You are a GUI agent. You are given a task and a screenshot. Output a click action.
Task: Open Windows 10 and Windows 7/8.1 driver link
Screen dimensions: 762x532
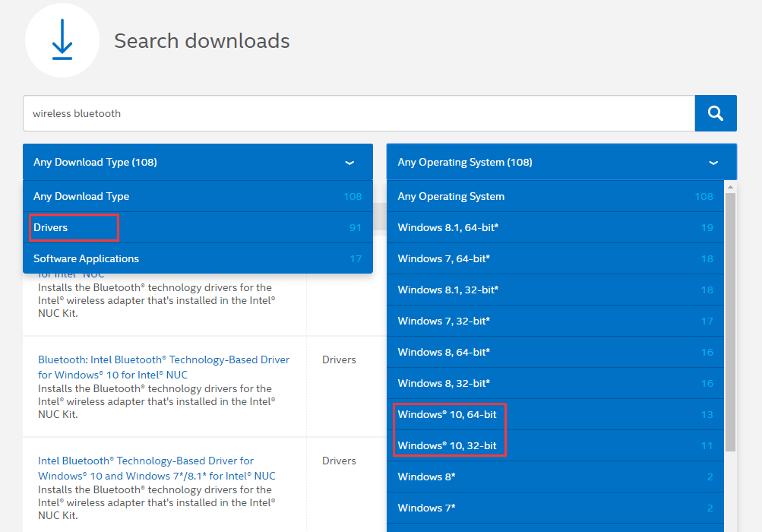(156, 468)
